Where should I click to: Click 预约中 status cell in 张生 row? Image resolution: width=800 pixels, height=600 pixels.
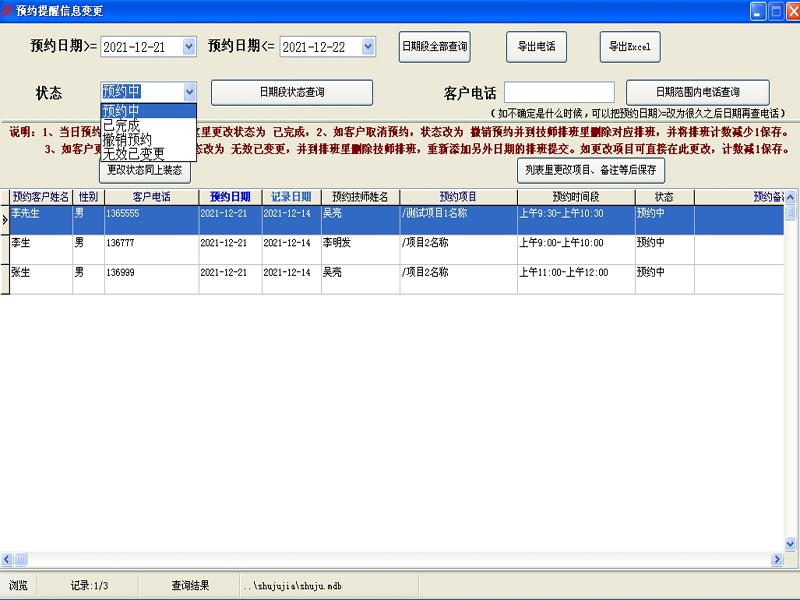pos(664,279)
